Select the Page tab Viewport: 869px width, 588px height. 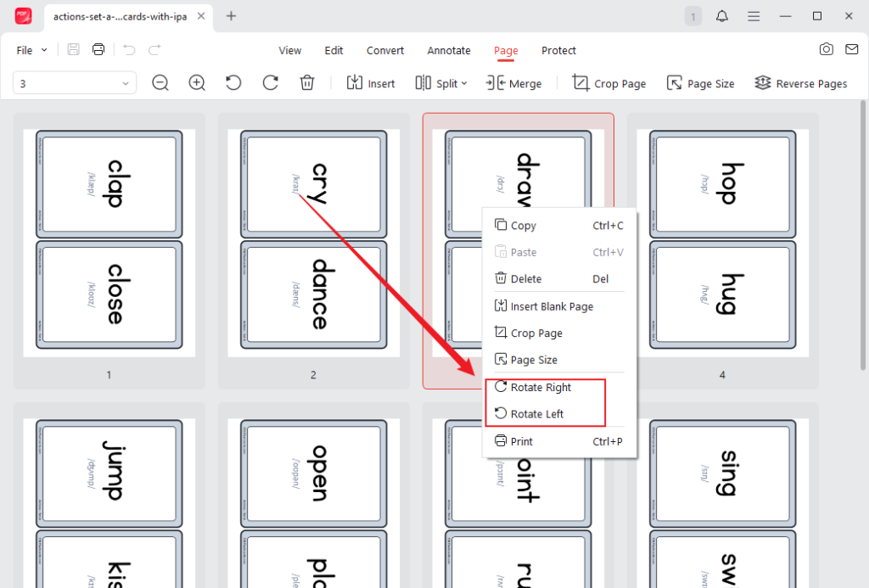point(506,50)
